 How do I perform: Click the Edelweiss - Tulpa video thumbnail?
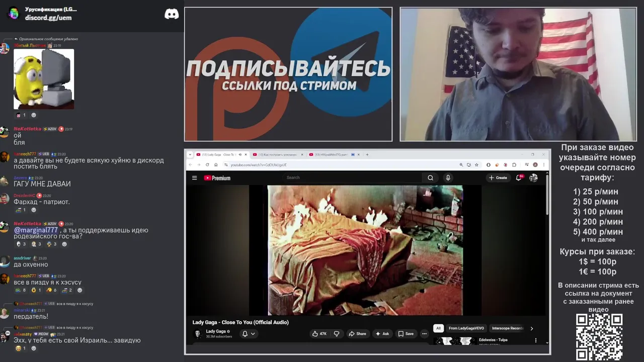point(455,341)
